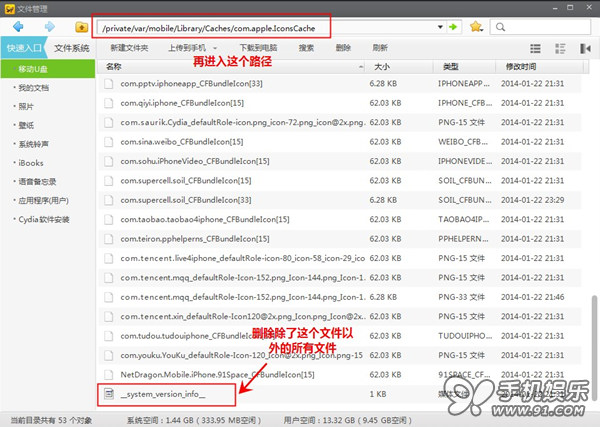Switch to list view icon
The image size is (600, 427).
535,48
